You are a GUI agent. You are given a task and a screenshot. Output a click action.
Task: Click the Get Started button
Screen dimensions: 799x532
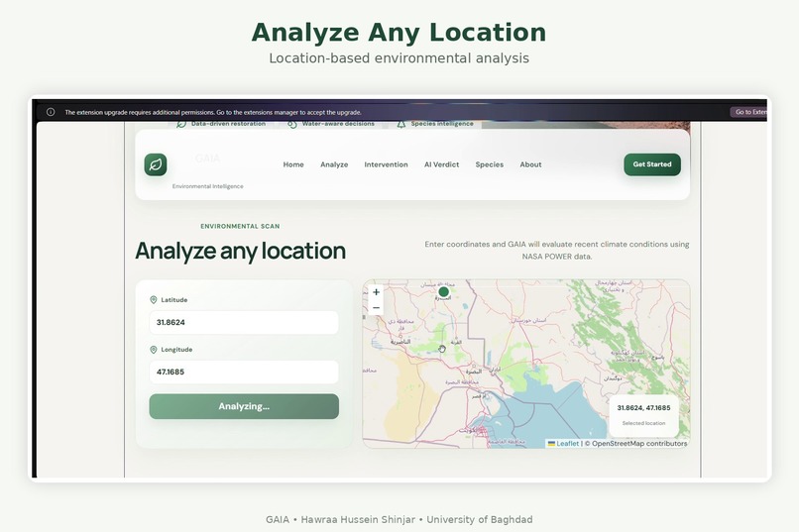point(652,164)
